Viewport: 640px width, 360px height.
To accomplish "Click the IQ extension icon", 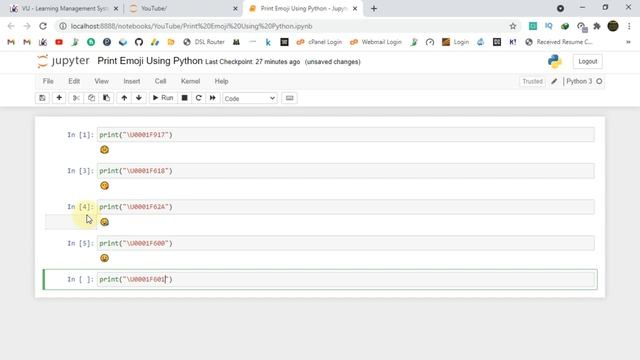I will pos(549,26).
